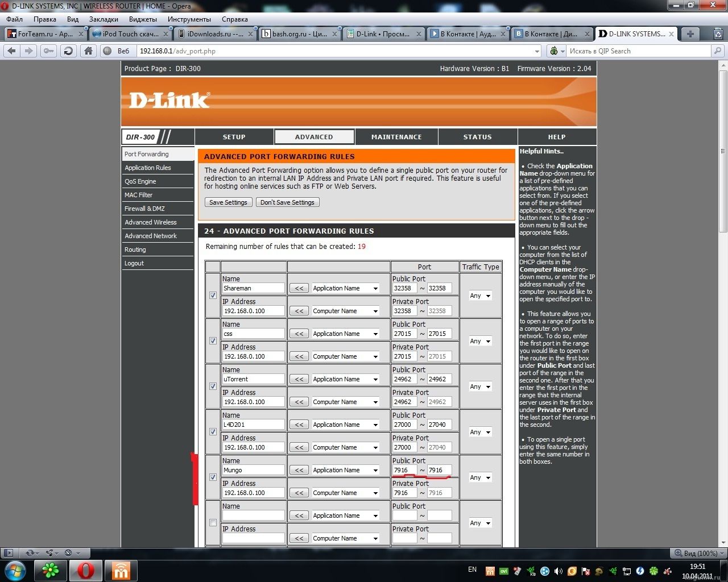Click the IP Address field for the L4D201 rule
This screenshot has height=582, width=728.
click(253, 447)
